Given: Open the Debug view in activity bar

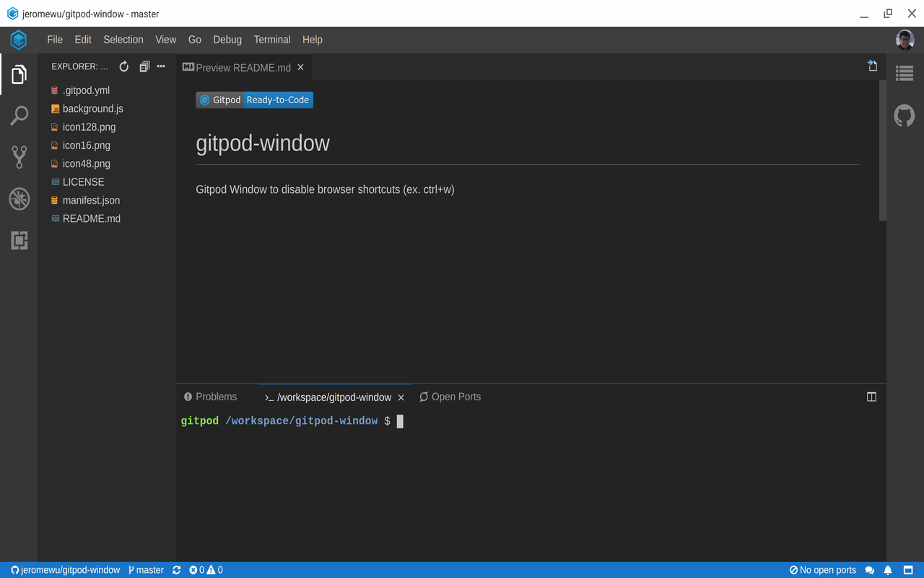Looking at the screenshot, I should coord(19,199).
